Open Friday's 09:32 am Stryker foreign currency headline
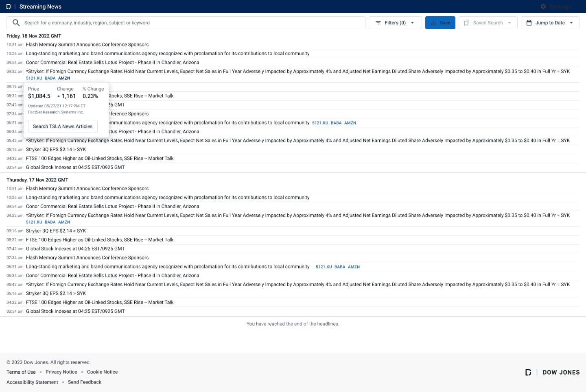586x392 pixels. pyautogui.click(x=298, y=72)
